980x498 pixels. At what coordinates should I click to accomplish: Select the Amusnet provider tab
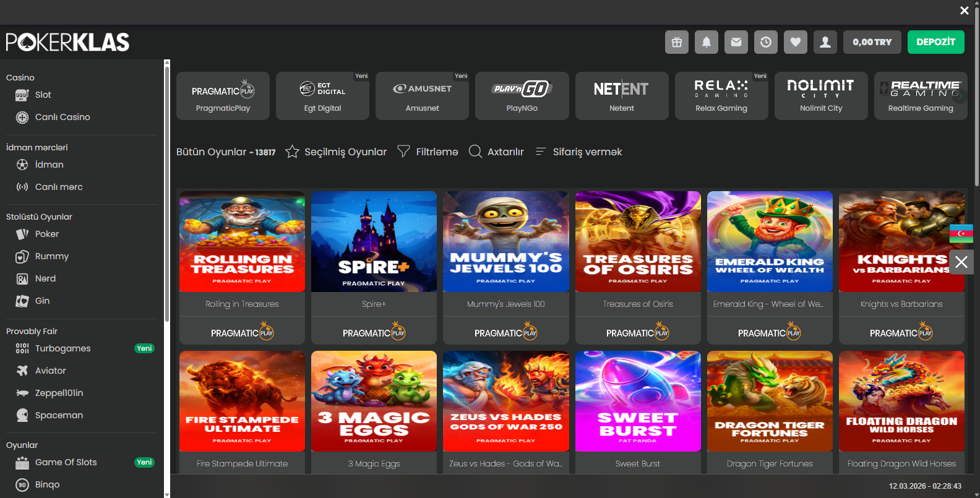(423, 96)
